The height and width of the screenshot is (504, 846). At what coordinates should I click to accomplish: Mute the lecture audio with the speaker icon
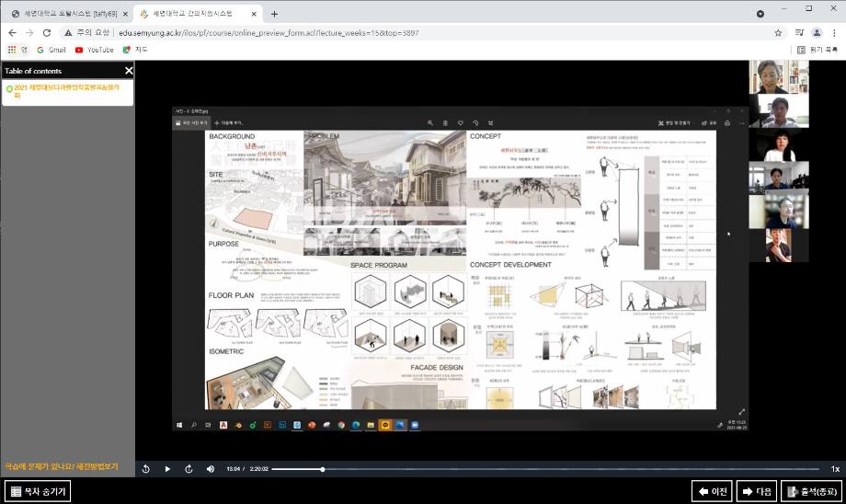211,469
